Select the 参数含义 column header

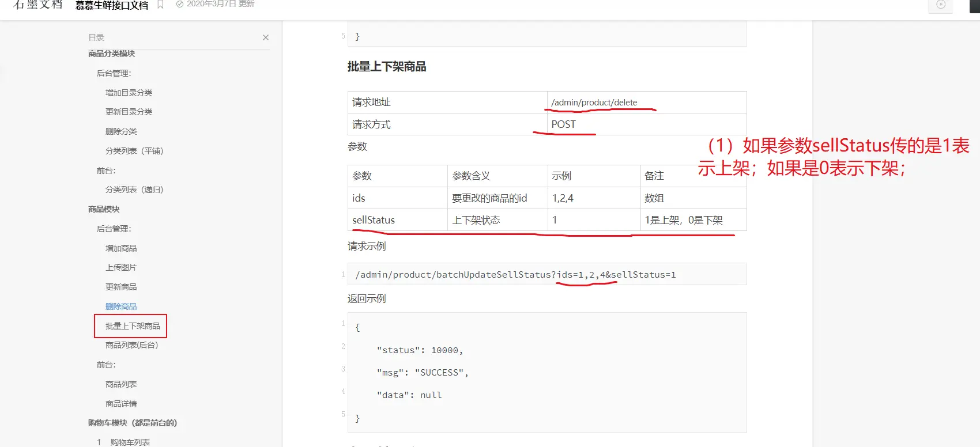497,176
